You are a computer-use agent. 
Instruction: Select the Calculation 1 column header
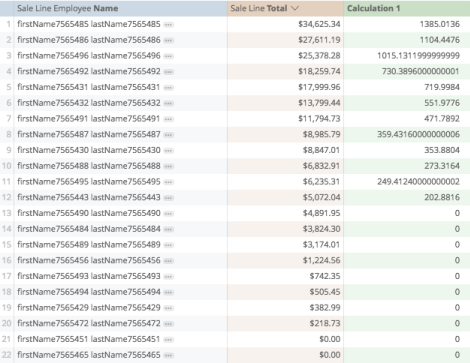407,8
